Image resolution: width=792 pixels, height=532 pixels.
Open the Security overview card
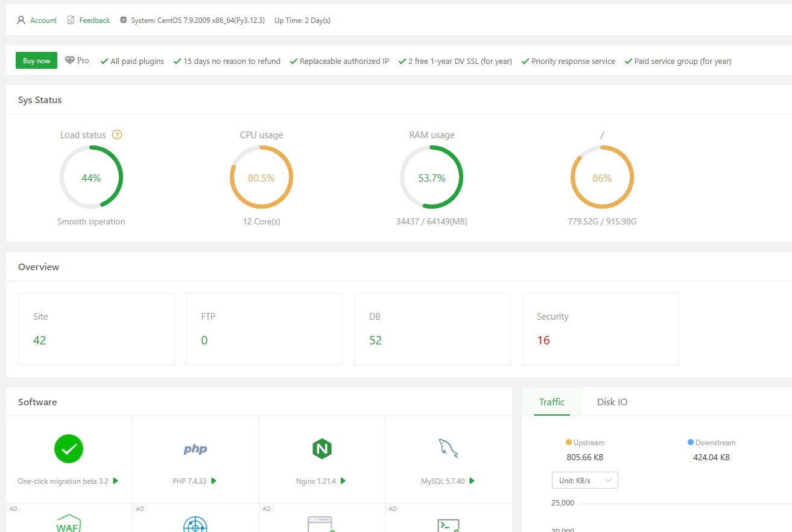coord(600,329)
